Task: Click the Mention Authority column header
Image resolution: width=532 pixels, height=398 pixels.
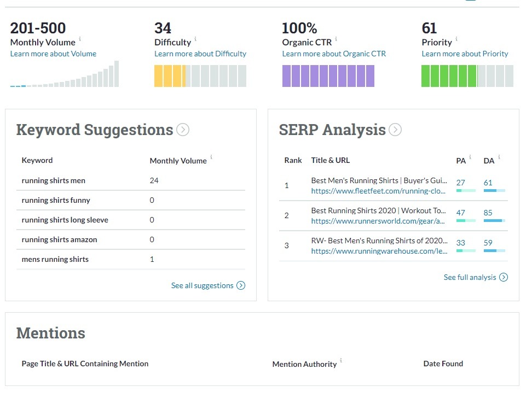Action: 304,364
